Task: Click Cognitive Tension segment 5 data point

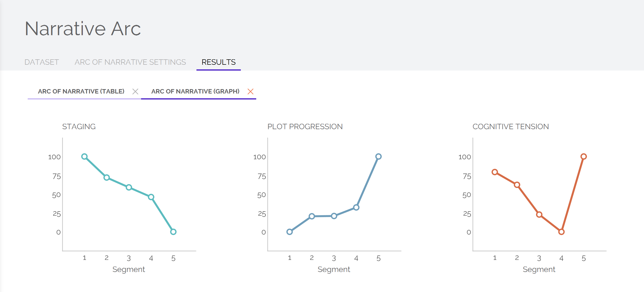Action: (x=584, y=157)
